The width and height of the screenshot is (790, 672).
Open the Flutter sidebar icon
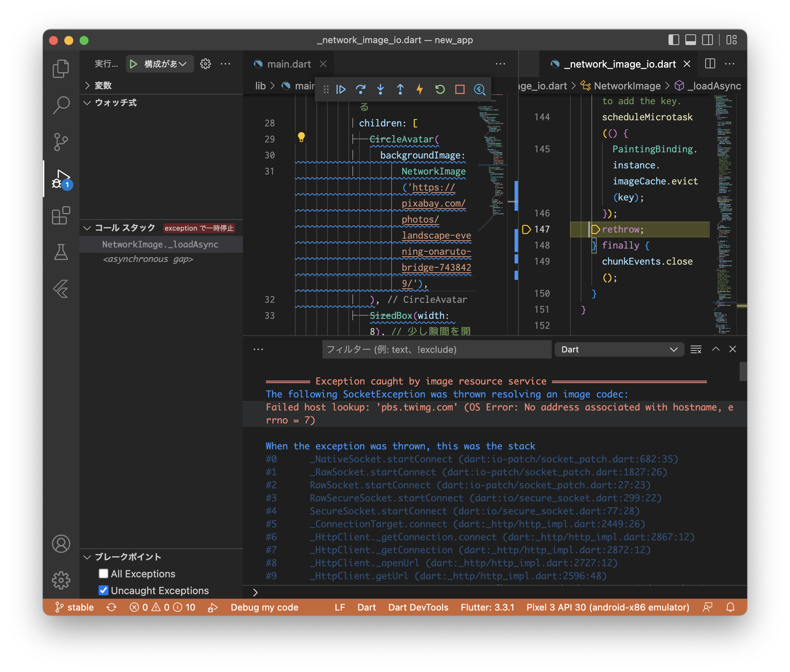coord(61,289)
